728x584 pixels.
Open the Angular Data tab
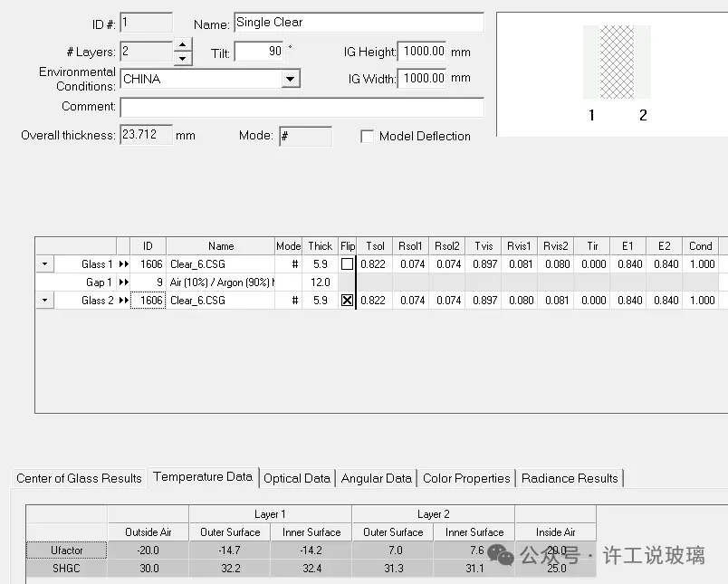coord(377,478)
